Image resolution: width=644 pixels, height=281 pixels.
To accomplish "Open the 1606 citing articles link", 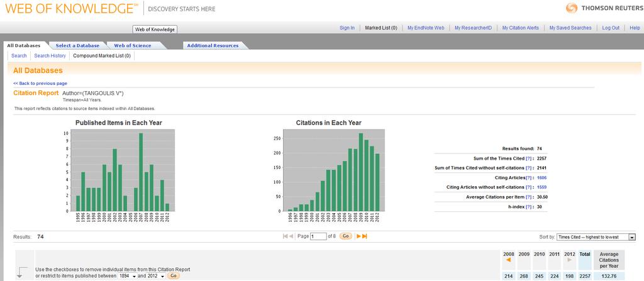I will tap(541, 177).
